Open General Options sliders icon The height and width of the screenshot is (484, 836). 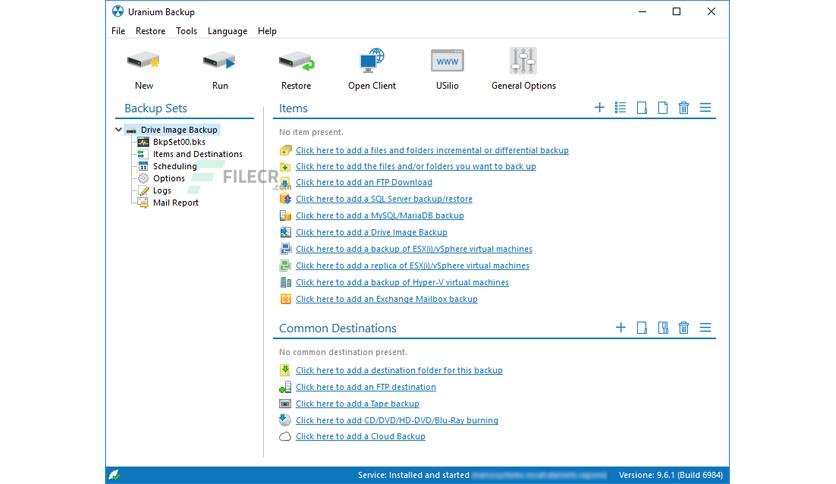pos(523,60)
